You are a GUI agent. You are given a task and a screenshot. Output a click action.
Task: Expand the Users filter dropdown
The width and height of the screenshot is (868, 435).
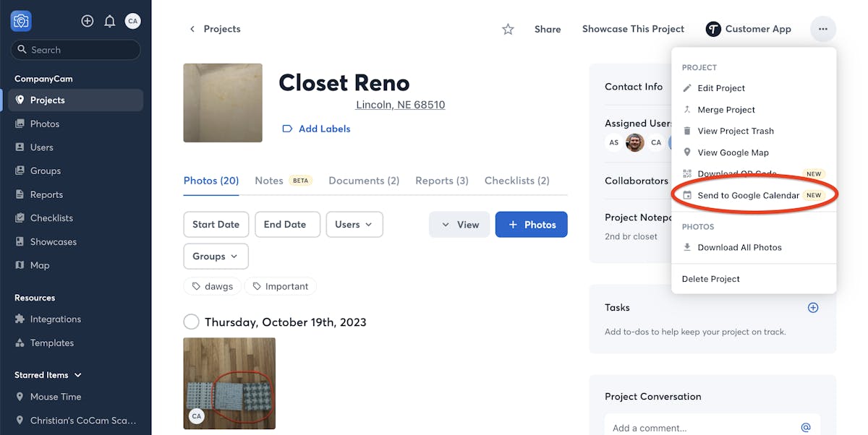tap(354, 225)
